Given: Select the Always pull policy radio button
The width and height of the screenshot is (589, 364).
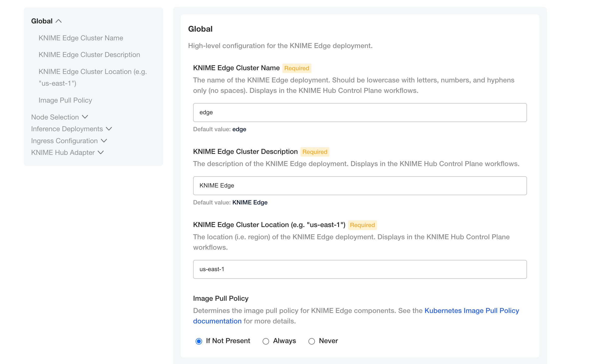Looking at the screenshot, I should pos(266,341).
